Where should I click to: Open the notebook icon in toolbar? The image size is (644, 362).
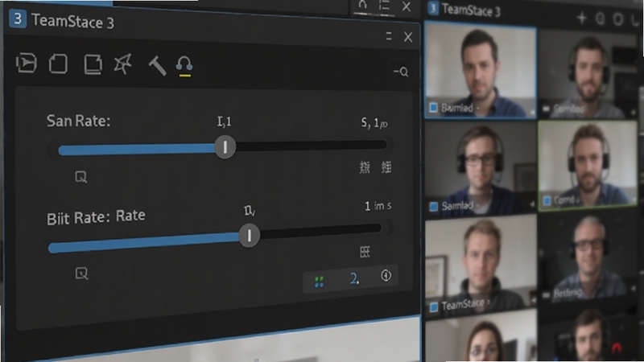[x=93, y=65]
